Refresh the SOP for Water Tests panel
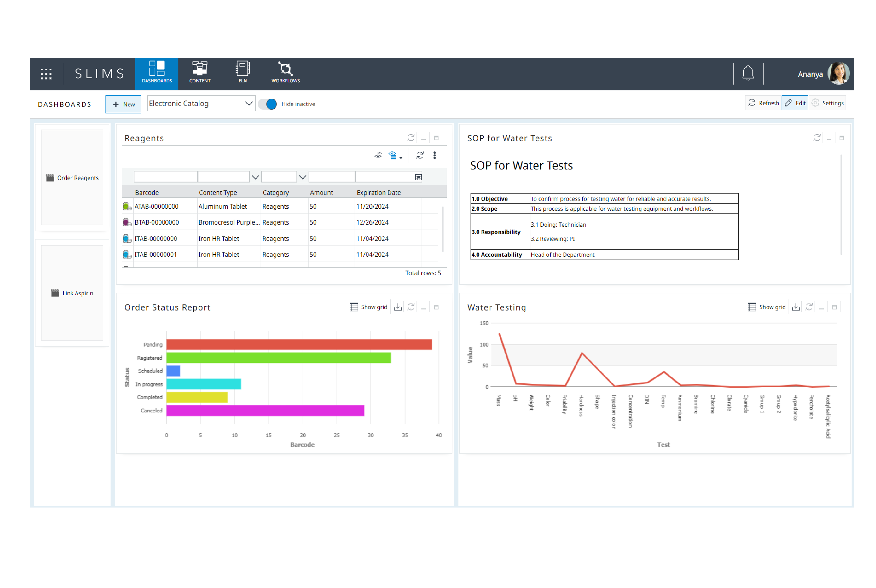This screenshot has width=876, height=588. [x=817, y=138]
